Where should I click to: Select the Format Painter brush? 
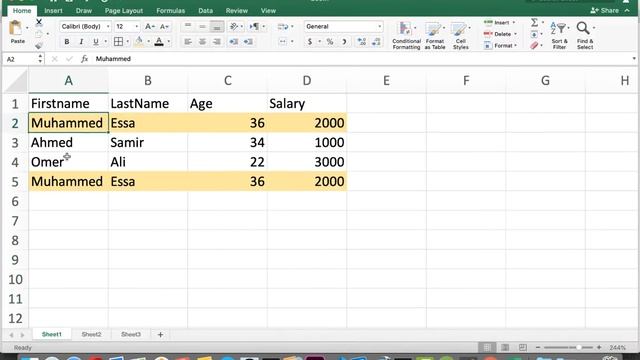tap(39, 45)
